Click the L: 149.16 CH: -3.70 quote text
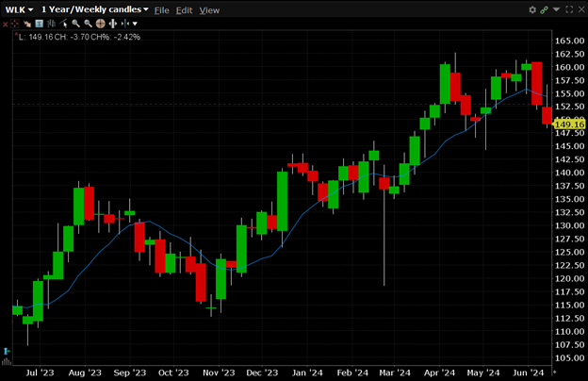Image resolution: width=588 pixels, height=381 pixels. 79,37
